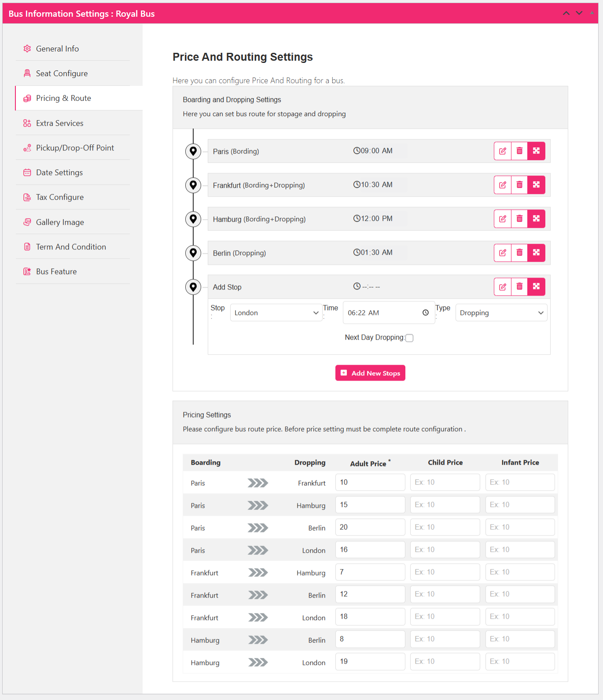Enable Next Day Dropping checkbox
The image size is (603, 700).
tap(409, 338)
